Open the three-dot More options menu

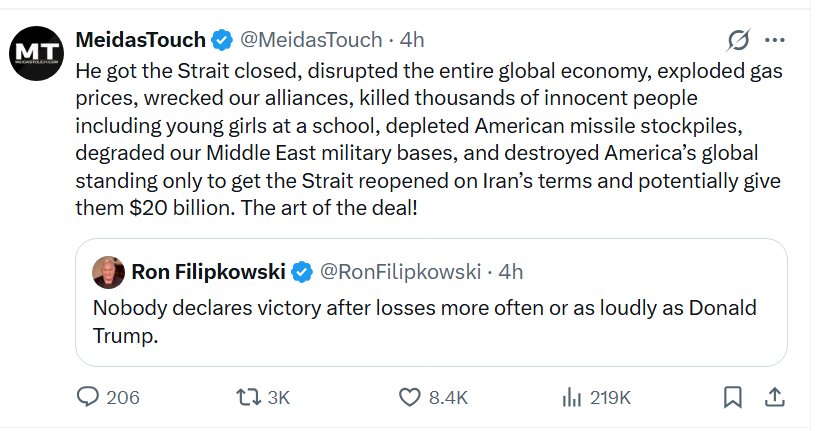774,40
